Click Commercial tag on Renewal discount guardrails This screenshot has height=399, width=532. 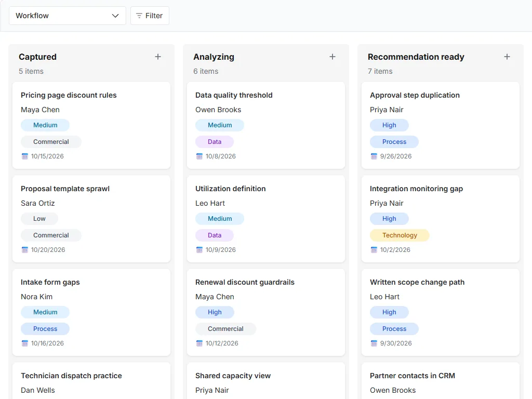[225, 329]
